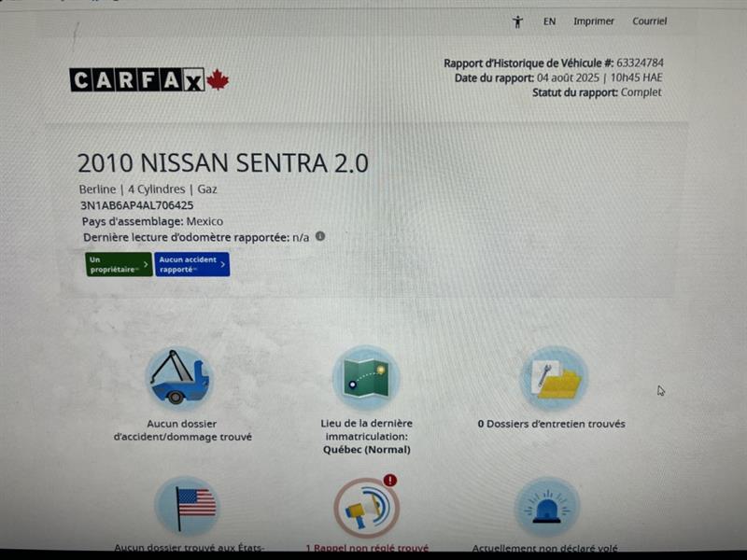Click Statut du rapport: Complet text
Viewport: 747px width, 560px height.
pyautogui.click(x=597, y=92)
